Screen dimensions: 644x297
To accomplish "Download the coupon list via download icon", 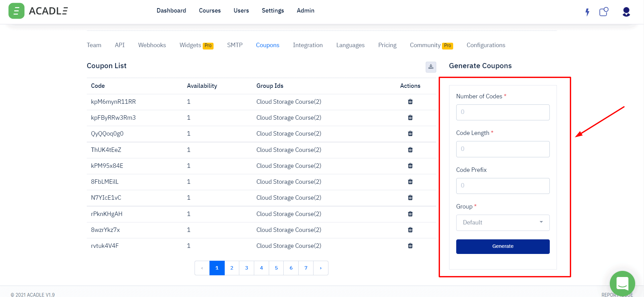I will tap(431, 67).
